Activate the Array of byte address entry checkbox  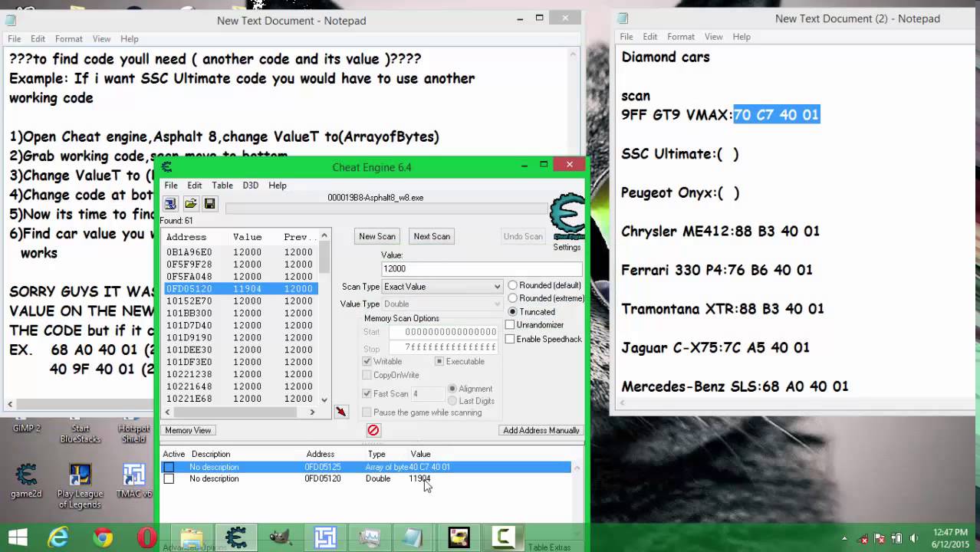click(169, 467)
